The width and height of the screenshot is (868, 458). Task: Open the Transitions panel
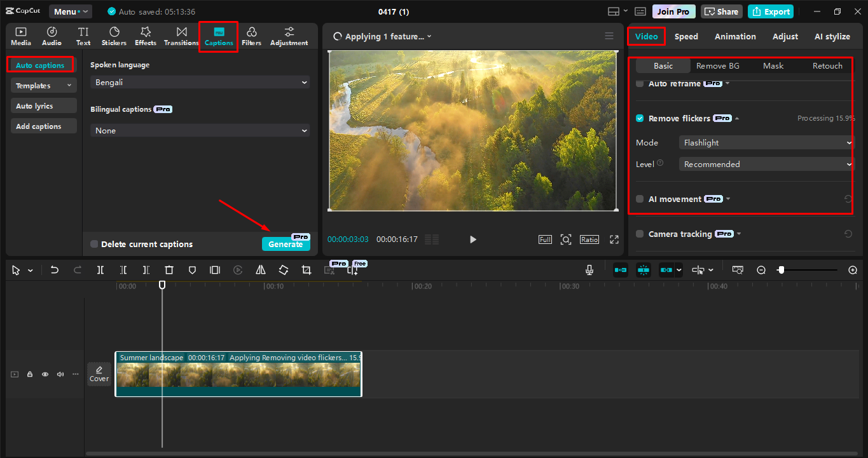tap(181, 36)
